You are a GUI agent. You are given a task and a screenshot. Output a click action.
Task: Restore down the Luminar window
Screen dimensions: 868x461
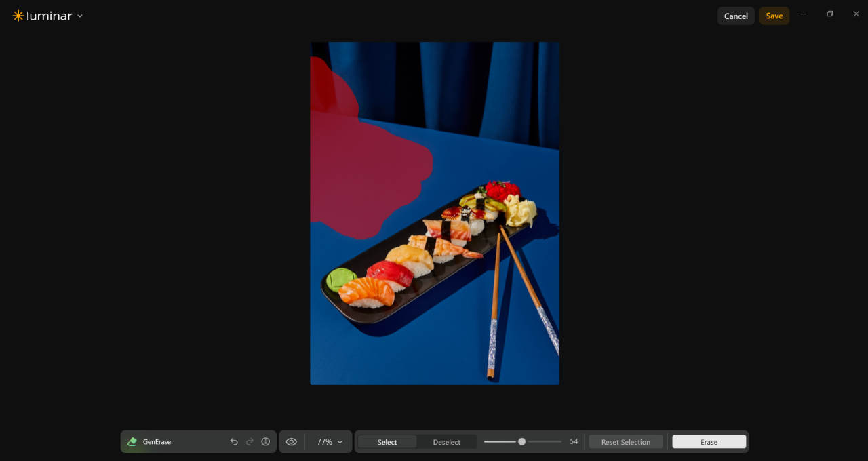(x=829, y=14)
